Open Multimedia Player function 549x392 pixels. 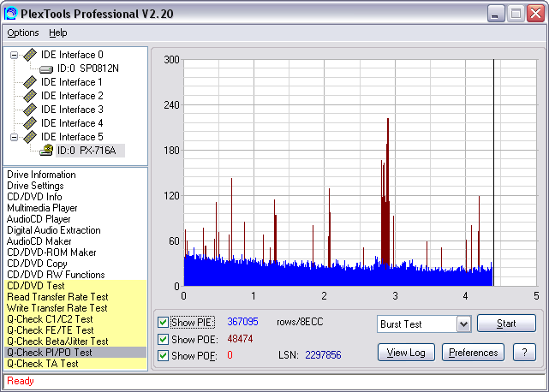tap(42, 208)
